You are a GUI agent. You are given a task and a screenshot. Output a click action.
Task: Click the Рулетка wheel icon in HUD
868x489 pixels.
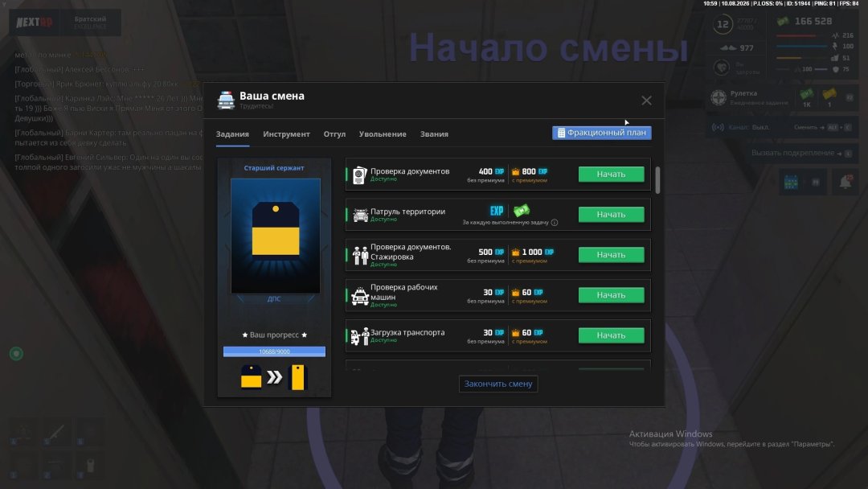[719, 97]
